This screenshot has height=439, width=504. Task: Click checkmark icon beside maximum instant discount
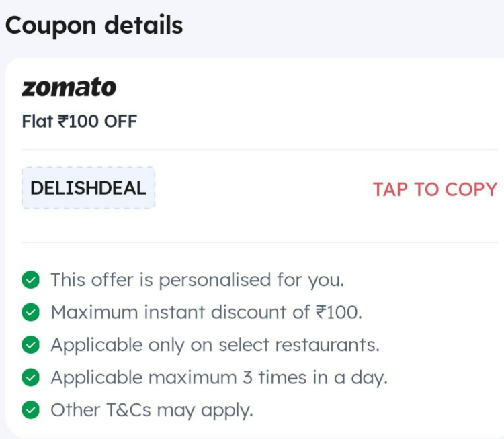pyautogui.click(x=30, y=312)
